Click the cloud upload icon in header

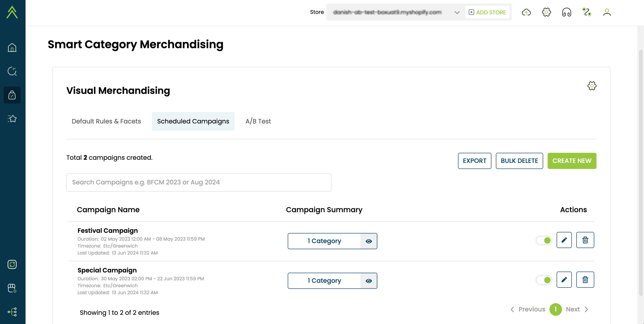pos(526,12)
